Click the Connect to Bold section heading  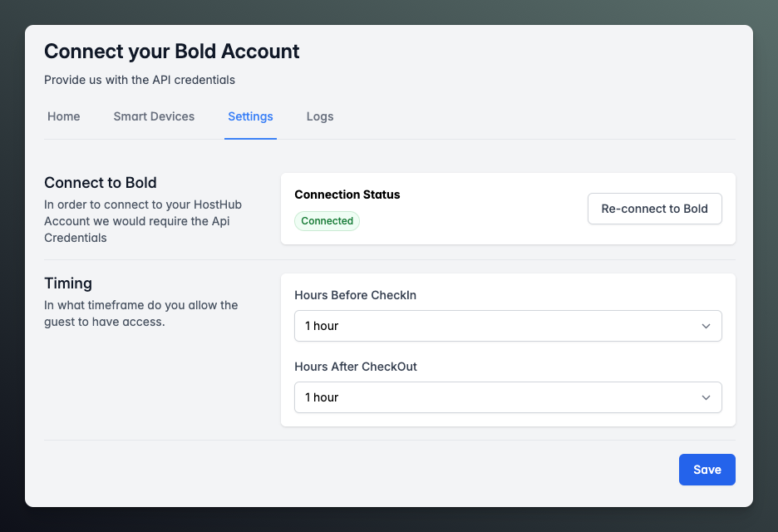tap(101, 183)
